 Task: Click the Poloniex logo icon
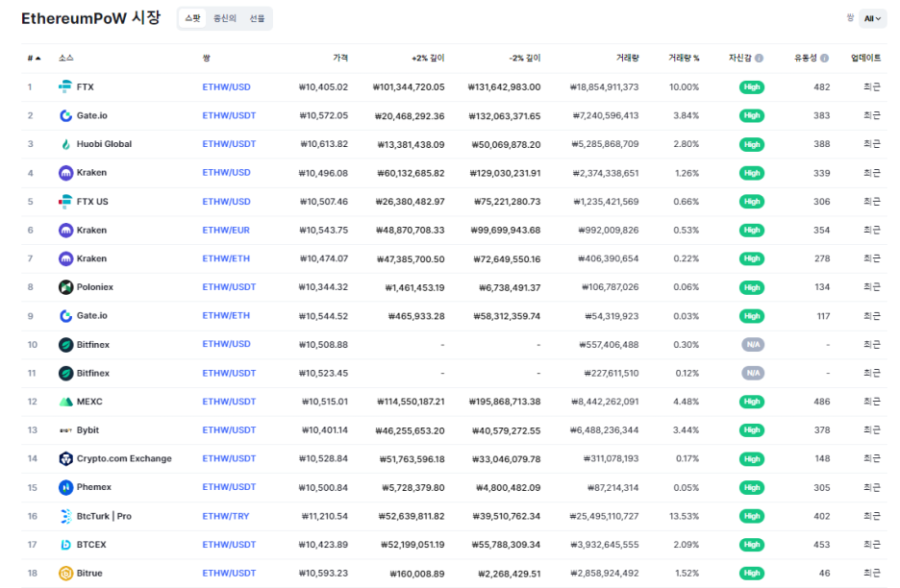[65, 287]
